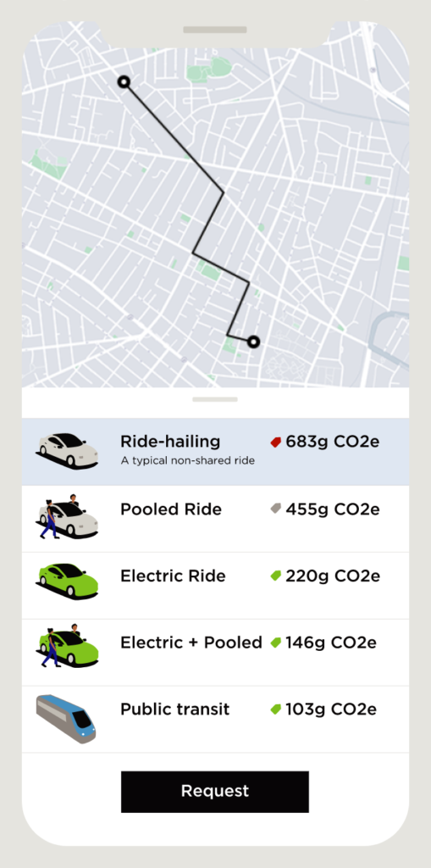Click the white Ride-hailing car icon

click(68, 451)
